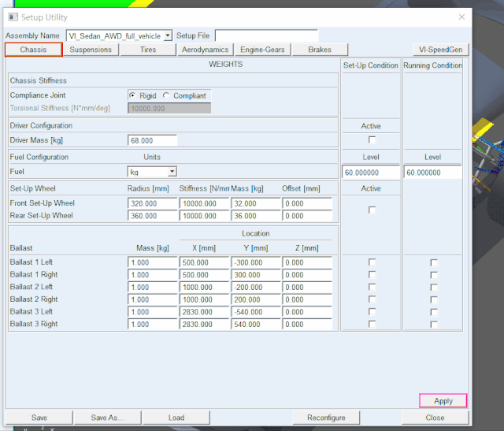Edit the Ballast 1 Left Y location

(x=256, y=262)
